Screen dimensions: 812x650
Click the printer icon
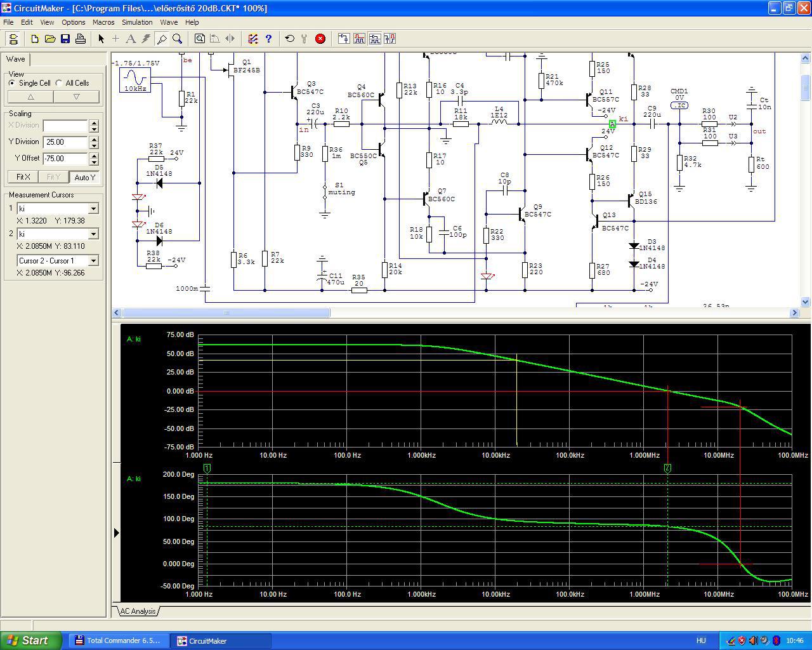81,39
